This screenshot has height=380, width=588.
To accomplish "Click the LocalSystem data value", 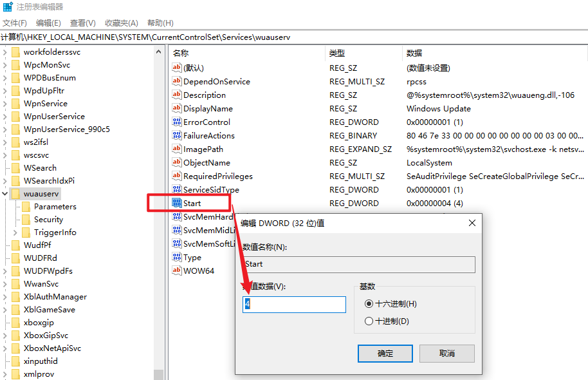I will click(429, 162).
